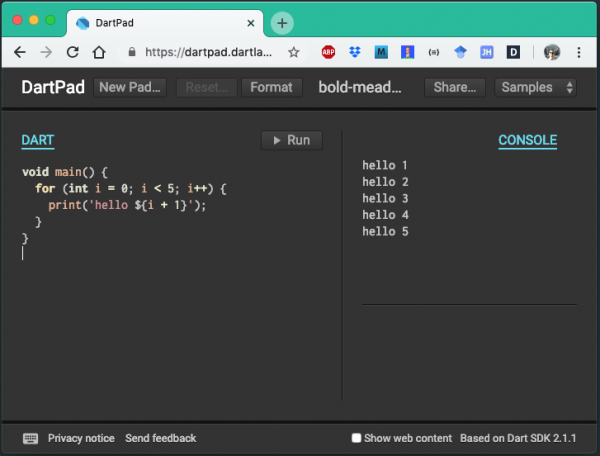Click the lighthouse extension icon

408,52
